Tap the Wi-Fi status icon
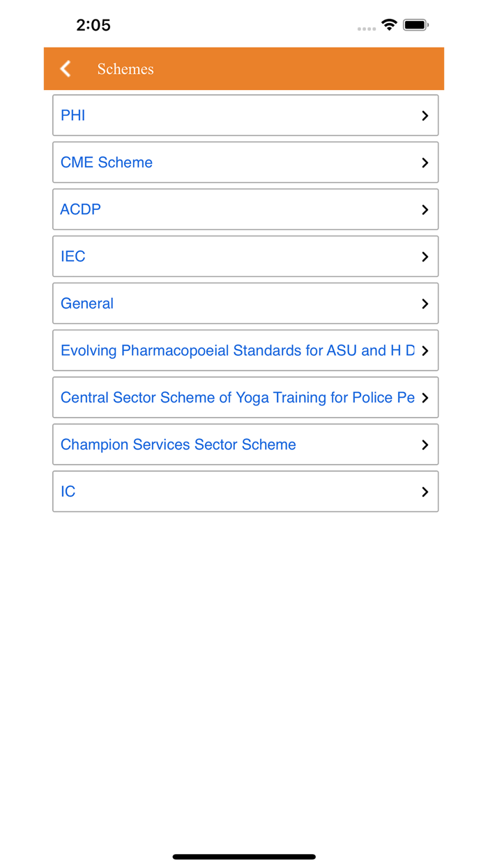This screenshot has width=488, height=868. (x=389, y=25)
